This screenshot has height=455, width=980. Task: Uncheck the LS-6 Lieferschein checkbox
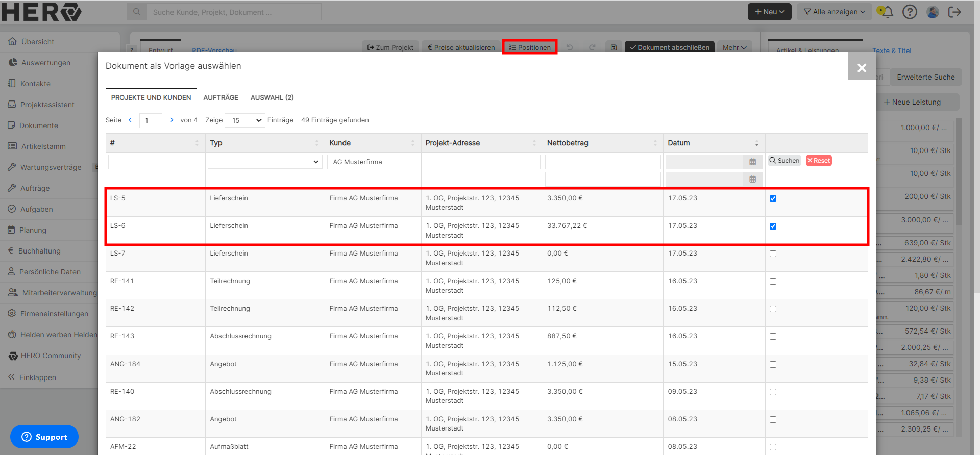pos(773,226)
